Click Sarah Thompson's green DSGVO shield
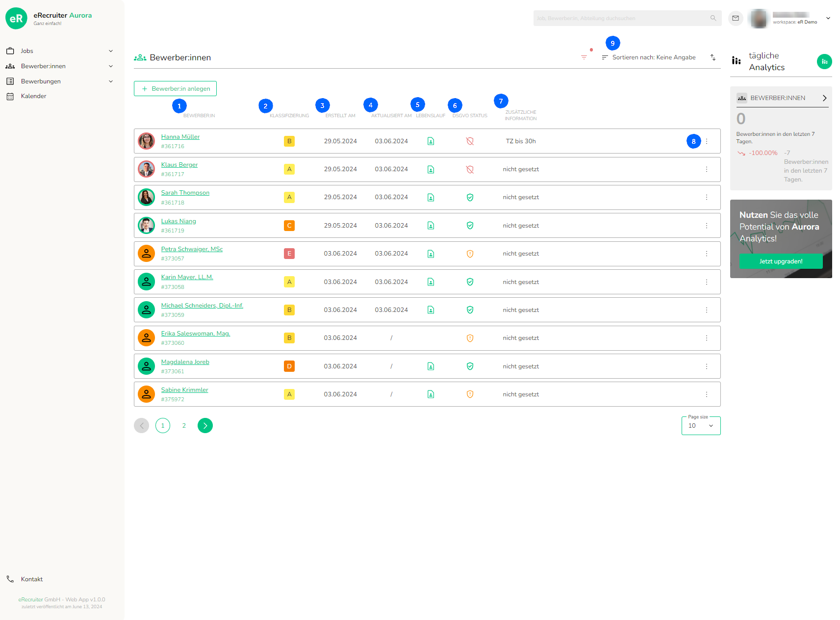840x620 pixels. click(x=470, y=197)
